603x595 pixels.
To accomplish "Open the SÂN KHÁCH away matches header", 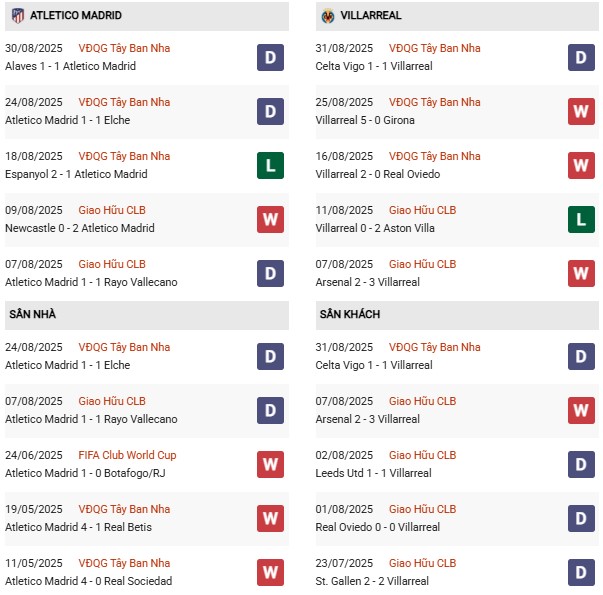I will tap(457, 315).
